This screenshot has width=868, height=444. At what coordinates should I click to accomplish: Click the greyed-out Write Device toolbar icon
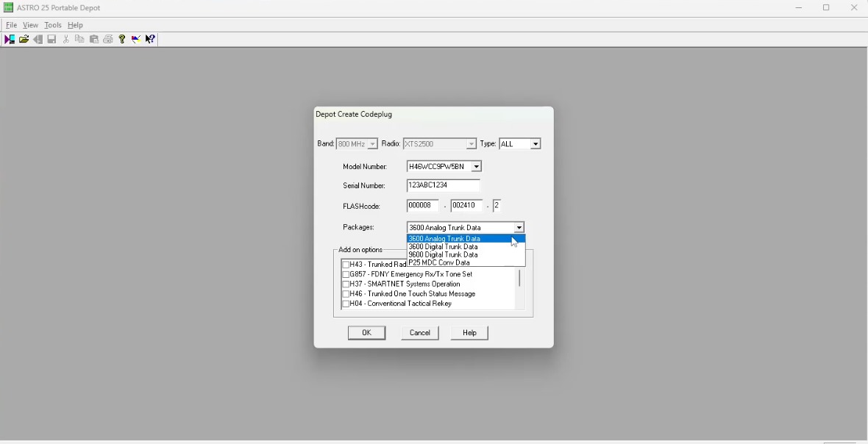click(38, 39)
